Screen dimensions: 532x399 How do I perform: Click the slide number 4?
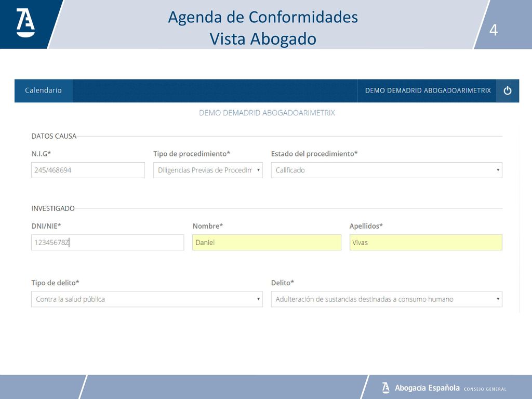494,30
